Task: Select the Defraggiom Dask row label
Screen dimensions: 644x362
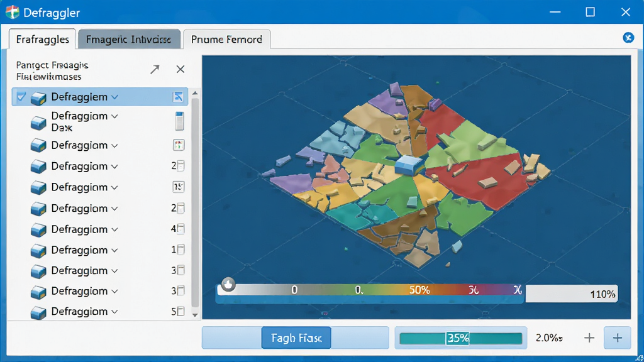Action: [79, 122]
